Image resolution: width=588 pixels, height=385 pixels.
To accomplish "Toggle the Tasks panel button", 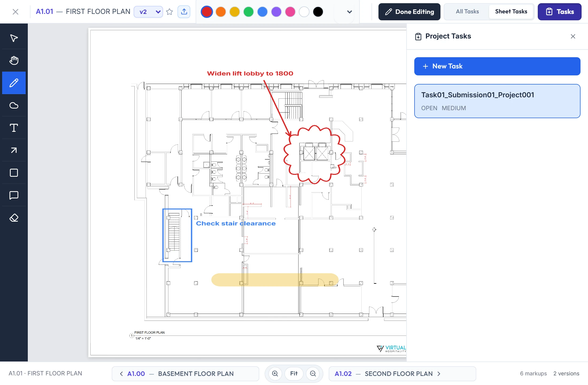I will click(560, 12).
